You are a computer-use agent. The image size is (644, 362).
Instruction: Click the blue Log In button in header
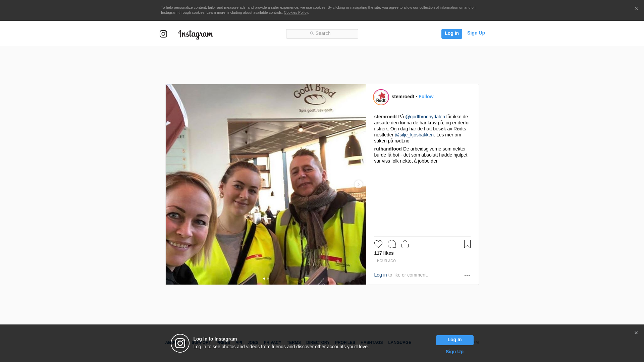451,34
